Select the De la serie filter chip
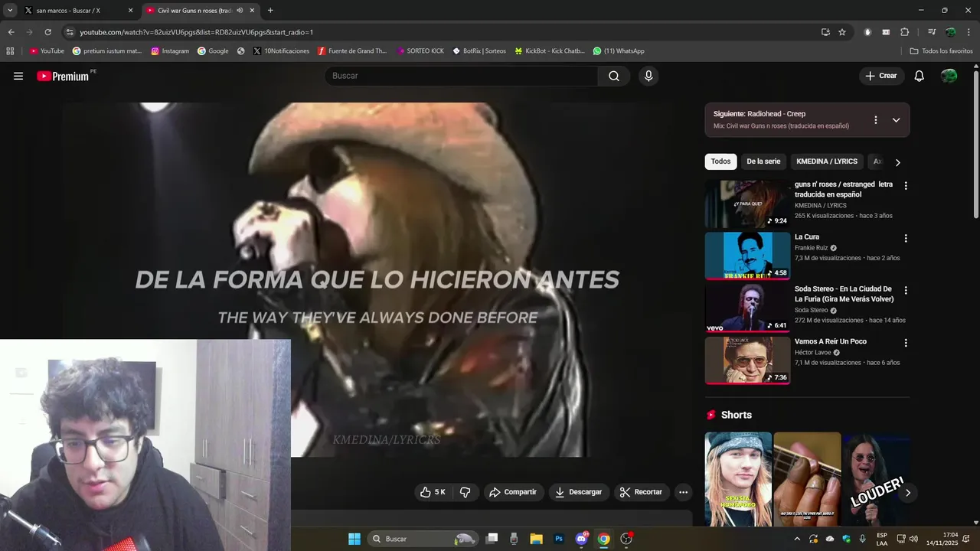 click(763, 161)
